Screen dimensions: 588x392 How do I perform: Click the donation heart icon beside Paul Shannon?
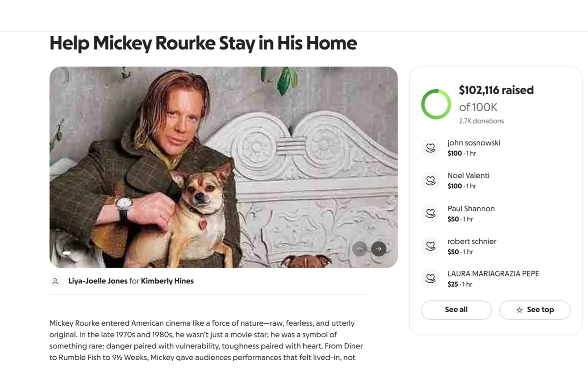(430, 214)
